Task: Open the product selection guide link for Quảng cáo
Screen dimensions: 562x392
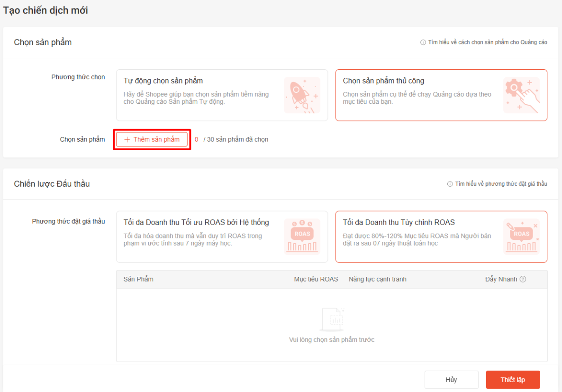Action: pos(487,42)
